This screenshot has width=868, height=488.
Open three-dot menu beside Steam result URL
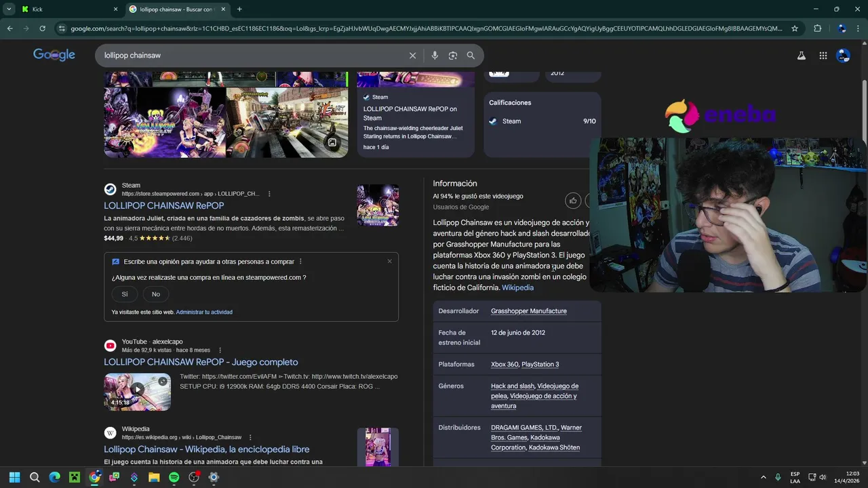click(269, 194)
